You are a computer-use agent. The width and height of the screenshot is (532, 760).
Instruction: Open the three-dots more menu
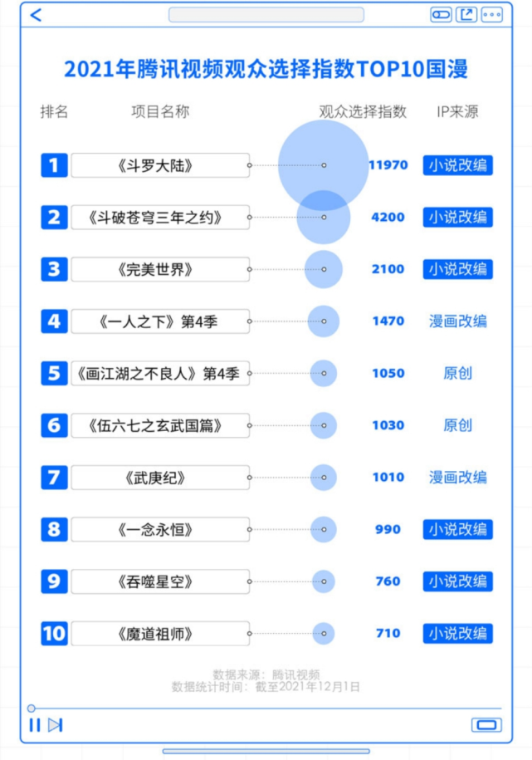492,15
